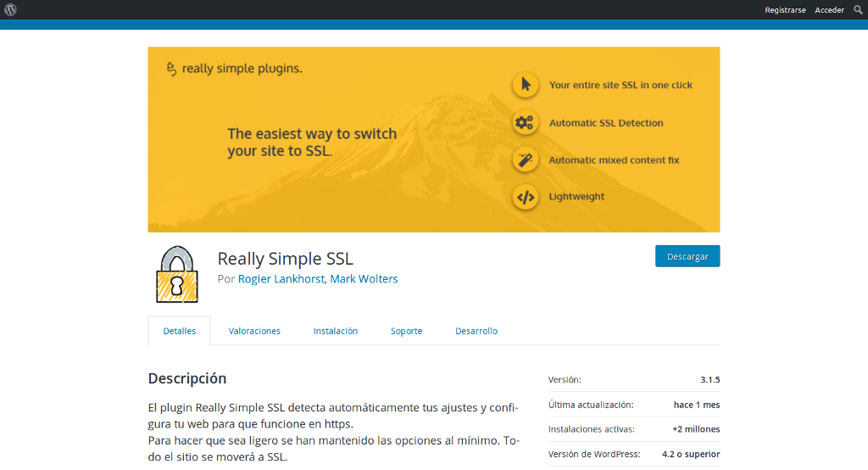Click the '+2 millones' installs value
The image size is (868, 470).
tap(696, 429)
